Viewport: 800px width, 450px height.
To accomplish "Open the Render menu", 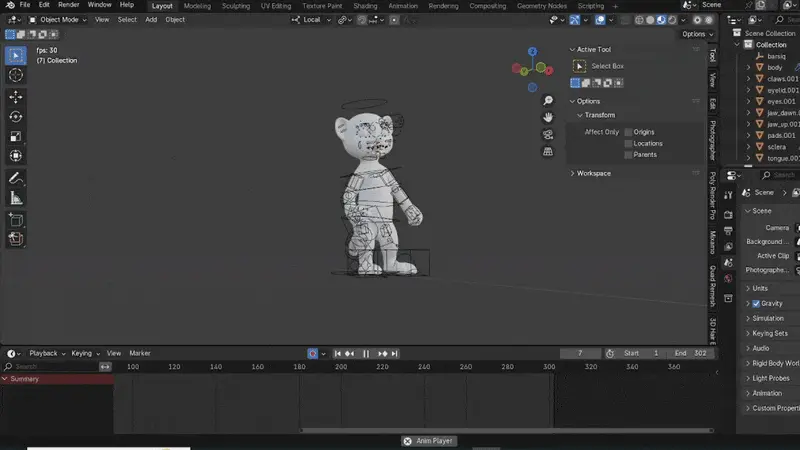I will pos(68,5).
